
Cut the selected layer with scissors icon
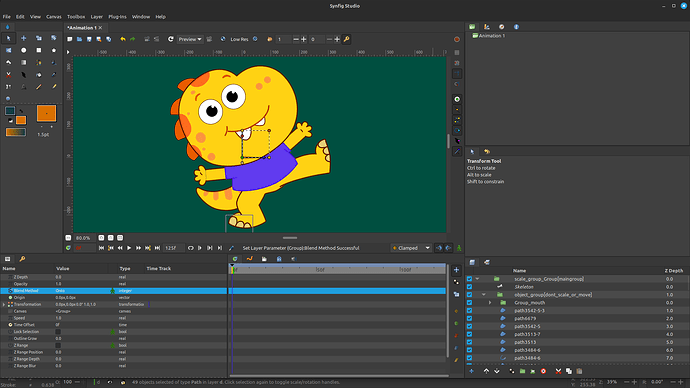[x=558, y=371]
